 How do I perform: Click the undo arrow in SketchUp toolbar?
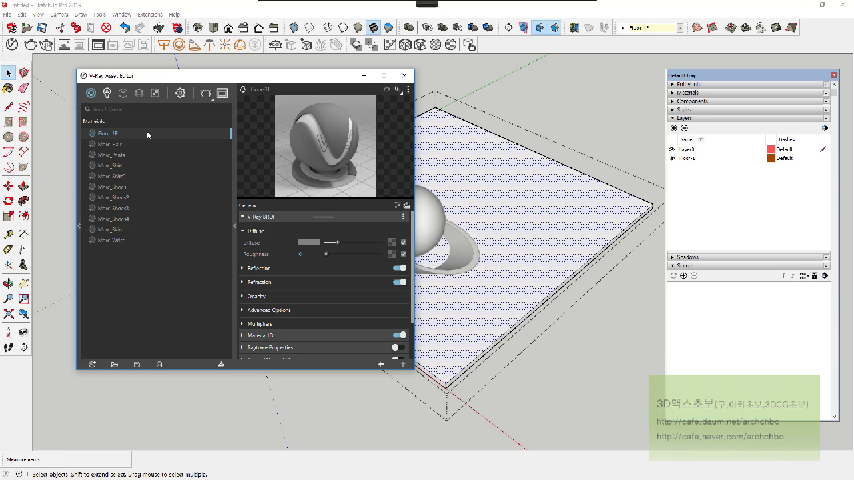tap(125, 27)
